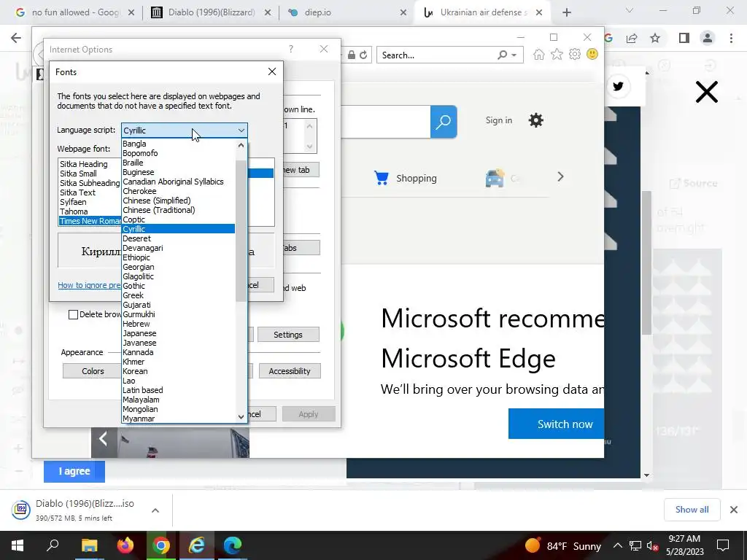This screenshot has height=560, width=747.
Task: Switch to the no fun allowed tab
Action: point(74,12)
